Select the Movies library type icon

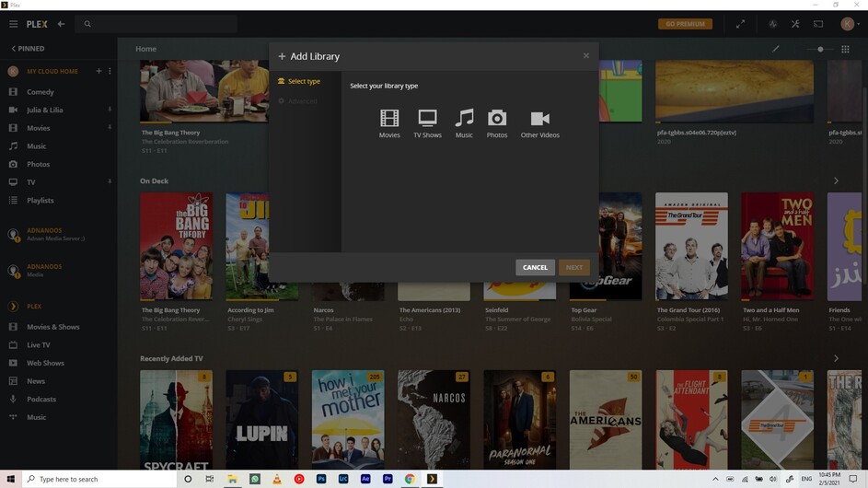tap(389, 123)
